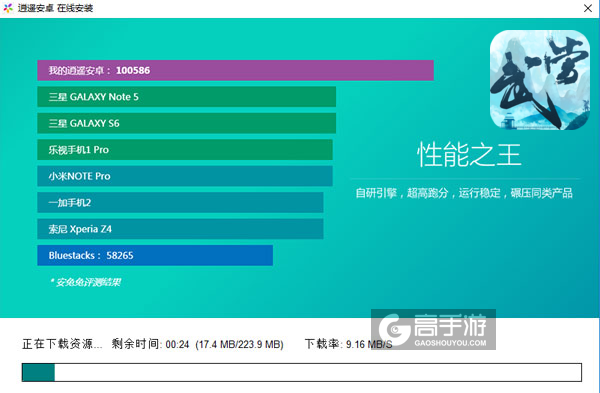This screenshot has height=393, width=600.
Task: Close the installer window
Action: pyautogui.click(x=588, y=8)
